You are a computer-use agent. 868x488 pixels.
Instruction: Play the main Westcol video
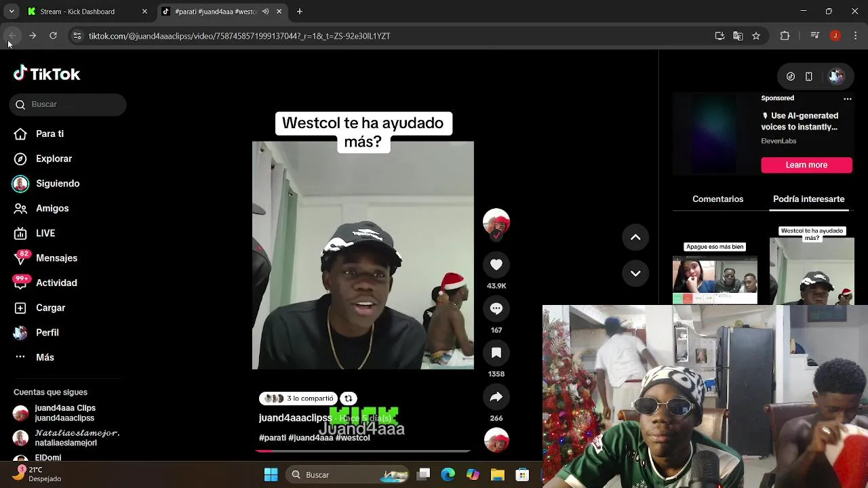363,256
